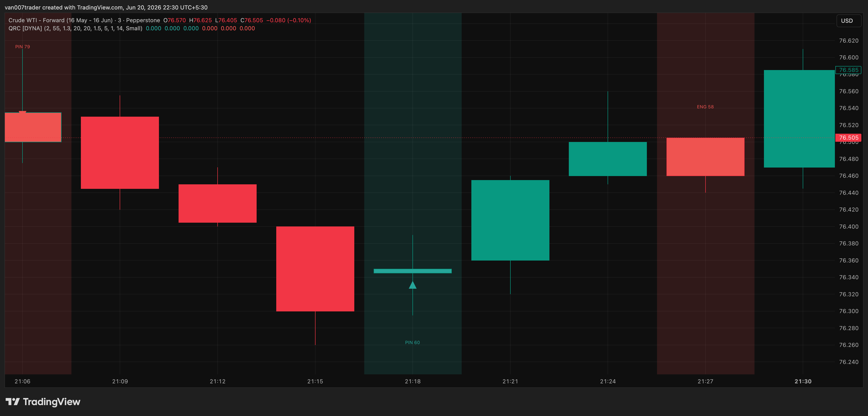
Task: Click the 76.400 price scale label
Action: [848, 226]
